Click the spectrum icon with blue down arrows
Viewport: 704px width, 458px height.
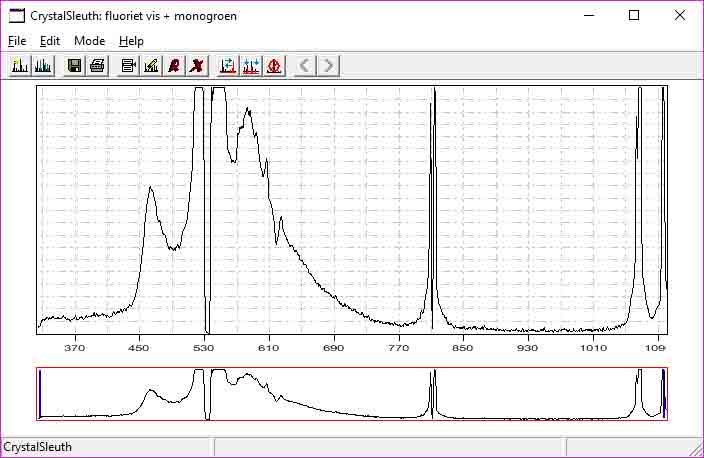(x=251, y=66)
